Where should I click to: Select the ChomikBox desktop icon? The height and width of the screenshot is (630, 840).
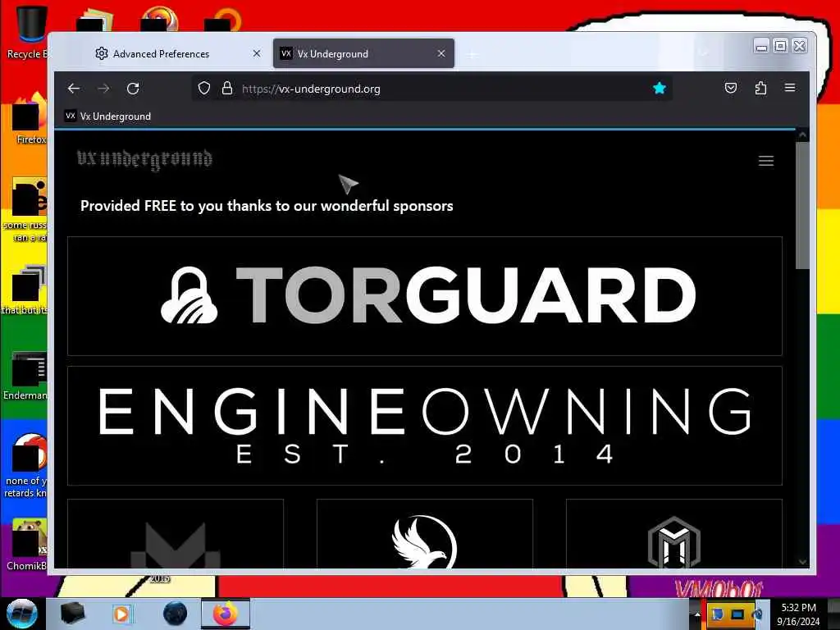pos(26,545)
